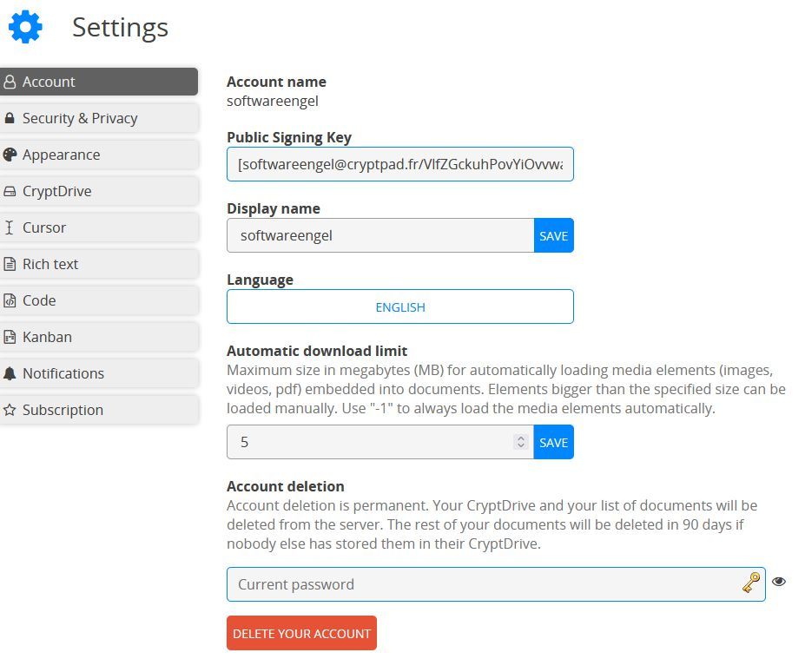Click the Subscription star icon
The image size is (805, 672).
point(10,410)
